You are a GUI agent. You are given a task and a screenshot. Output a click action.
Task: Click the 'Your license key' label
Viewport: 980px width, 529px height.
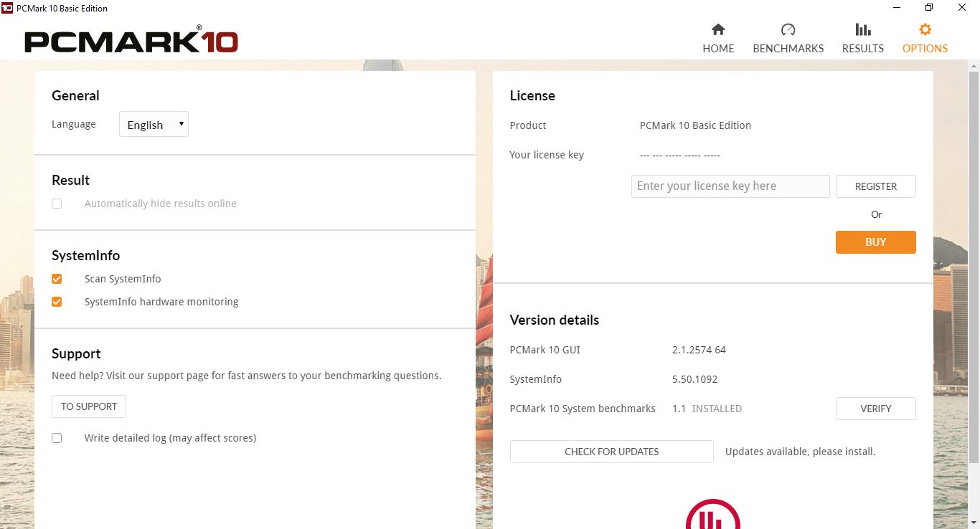point(547,155)
